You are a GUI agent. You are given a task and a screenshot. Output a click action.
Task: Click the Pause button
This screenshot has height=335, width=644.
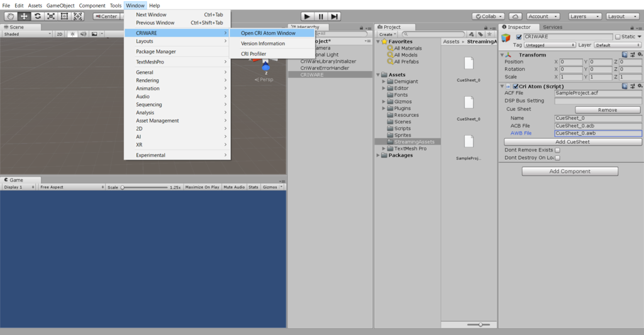click(x=321, y=16)
